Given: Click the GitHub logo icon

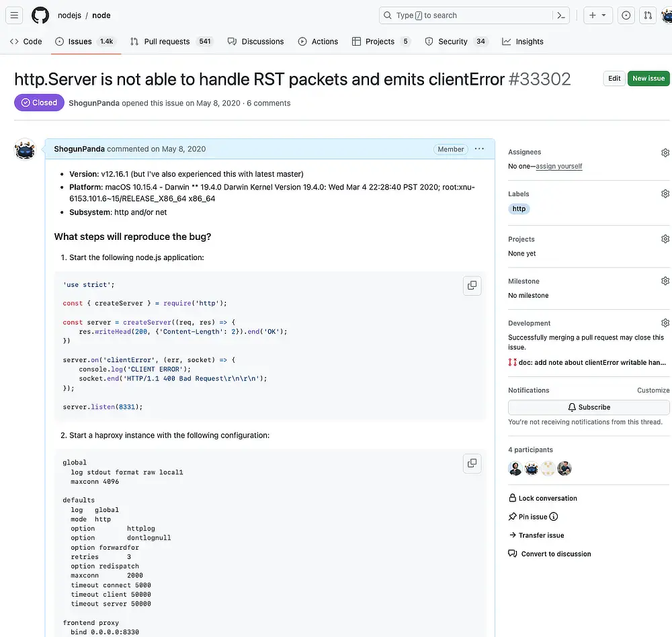Looking at the screenshot, I should (x=40, y=15).
